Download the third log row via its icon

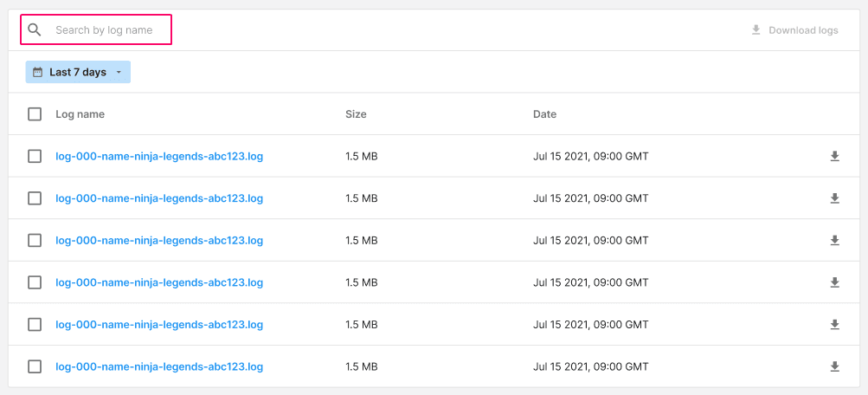point(835,241)
